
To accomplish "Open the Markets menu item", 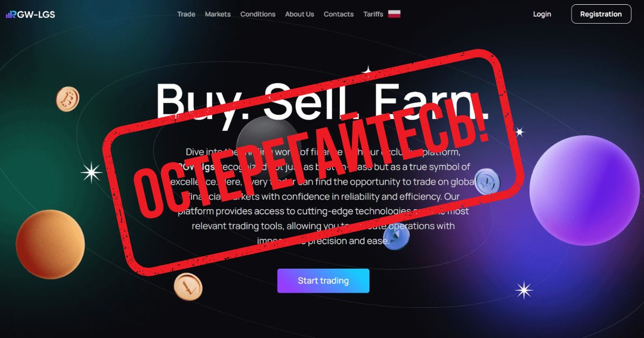I will (218, 14).
